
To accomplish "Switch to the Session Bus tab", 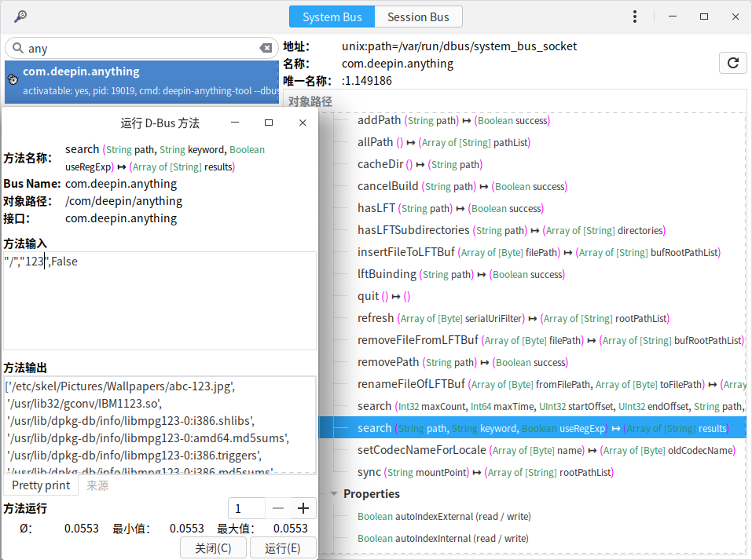I will 418,16.
